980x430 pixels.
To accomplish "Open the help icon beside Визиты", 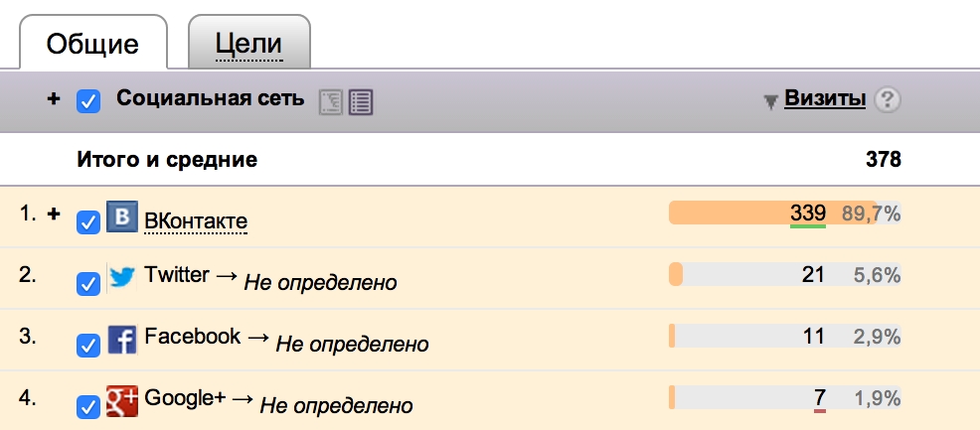I will 888,99.
